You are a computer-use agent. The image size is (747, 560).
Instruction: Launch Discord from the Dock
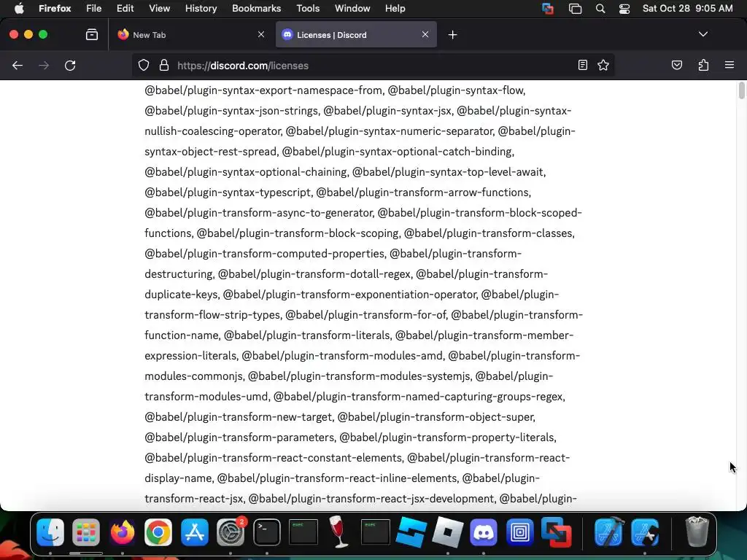point(484,532)
